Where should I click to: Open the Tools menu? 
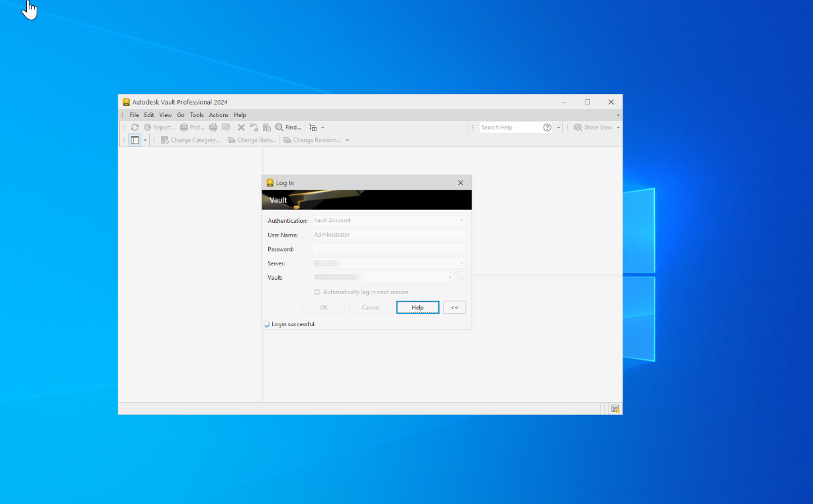click(x=196, y=114)
